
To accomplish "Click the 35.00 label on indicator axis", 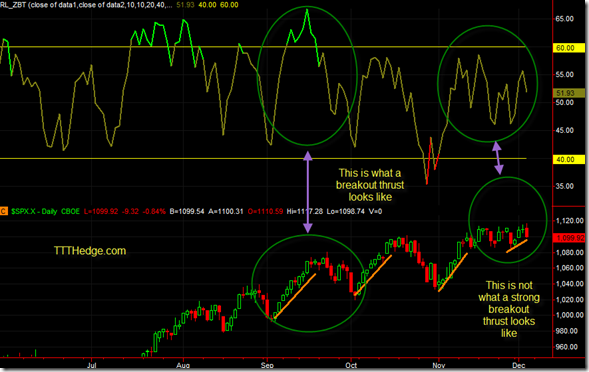I will (x=565, y=186).
